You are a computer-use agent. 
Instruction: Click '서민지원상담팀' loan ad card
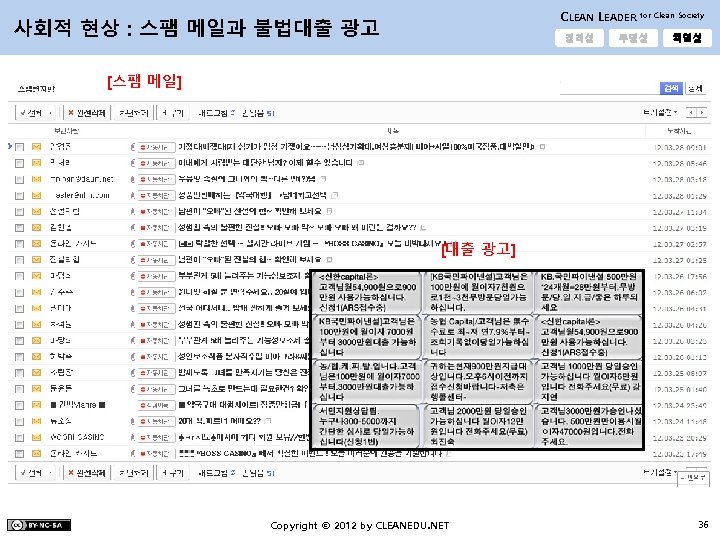367,426
